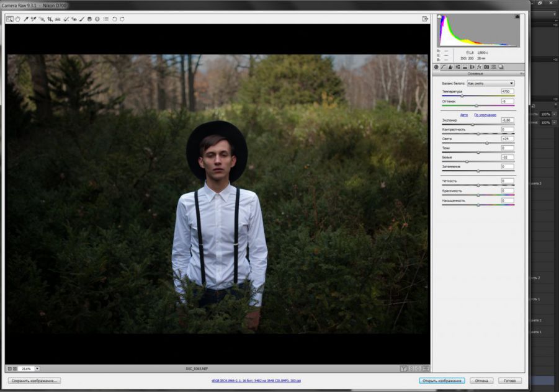Toggle full screen mode
The height and width of the screenshot is (392, 559).
click(425, 19)
